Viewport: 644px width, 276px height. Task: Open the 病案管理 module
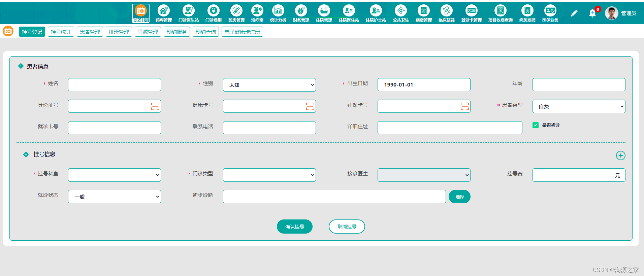point(424,13)
